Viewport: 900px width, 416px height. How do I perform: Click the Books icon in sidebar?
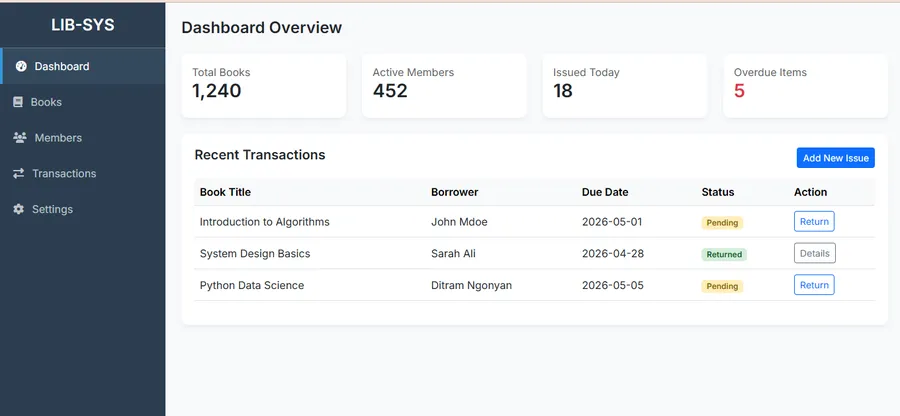click(18, 102)
